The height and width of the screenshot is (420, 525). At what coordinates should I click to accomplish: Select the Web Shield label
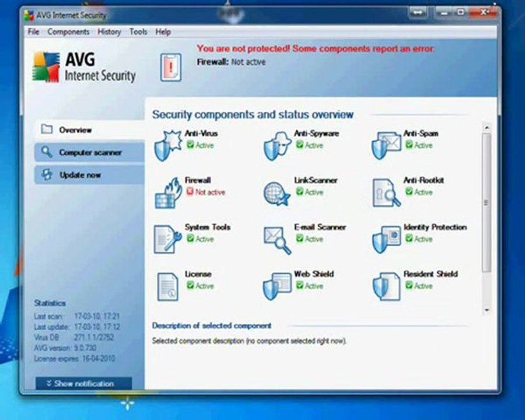click(314, 274)
